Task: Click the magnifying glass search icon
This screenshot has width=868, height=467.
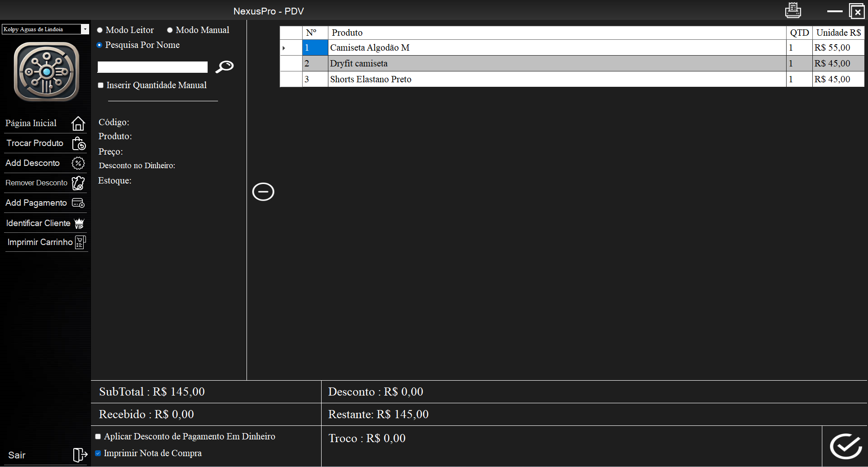Action: pos(224,67)
